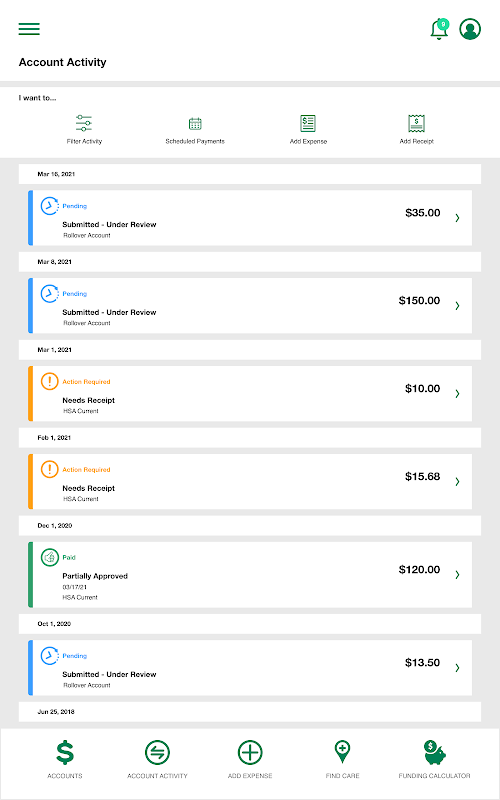Open the hamburger navigation menu
This screenshot has width=500, height=800.
(29, 29)
